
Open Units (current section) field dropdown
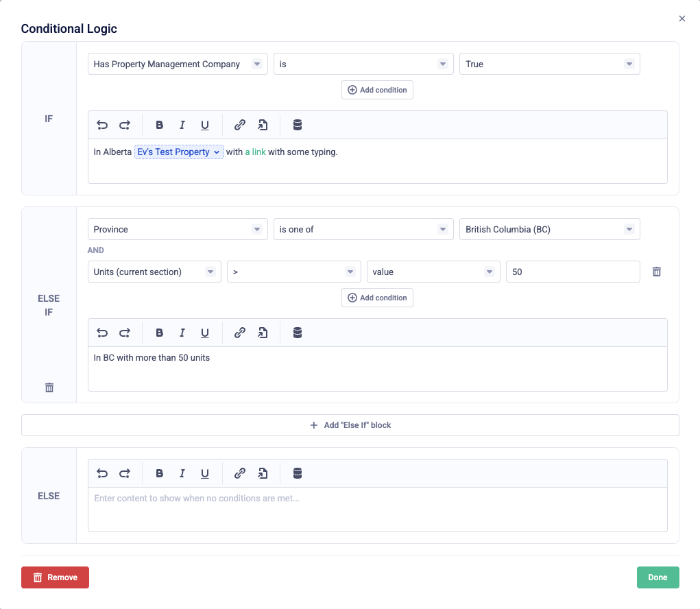[154, 272]
